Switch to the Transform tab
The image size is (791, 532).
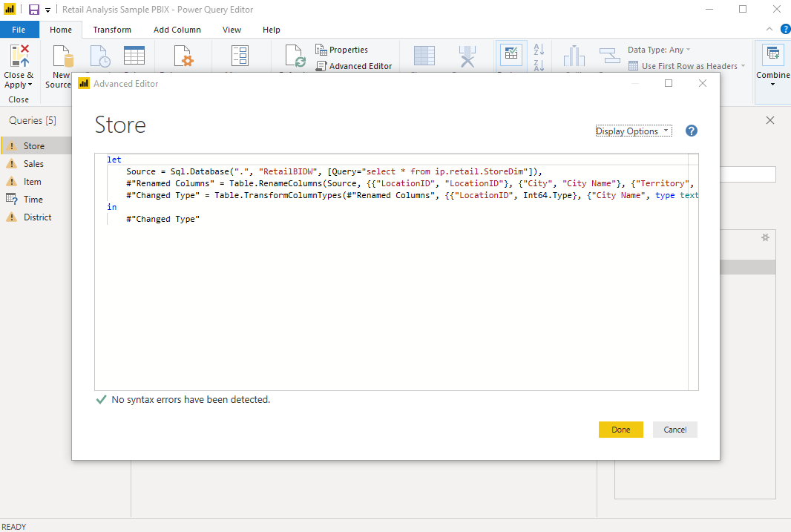pyautogui.click(x=112, y=30)
